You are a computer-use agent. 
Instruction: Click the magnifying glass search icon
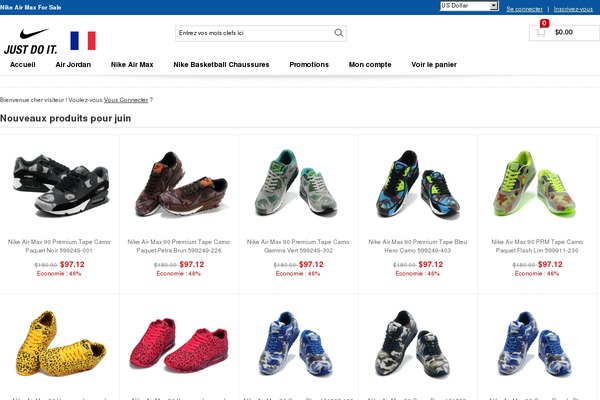[x=339, y=33]
